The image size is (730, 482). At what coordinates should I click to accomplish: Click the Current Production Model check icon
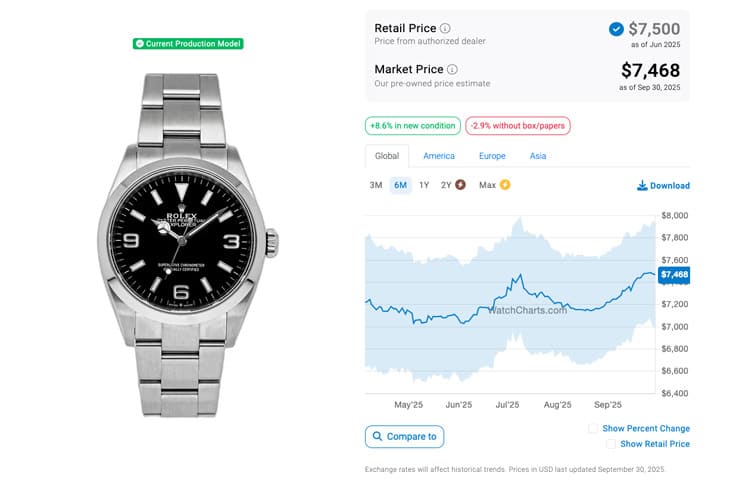(139, 44)
